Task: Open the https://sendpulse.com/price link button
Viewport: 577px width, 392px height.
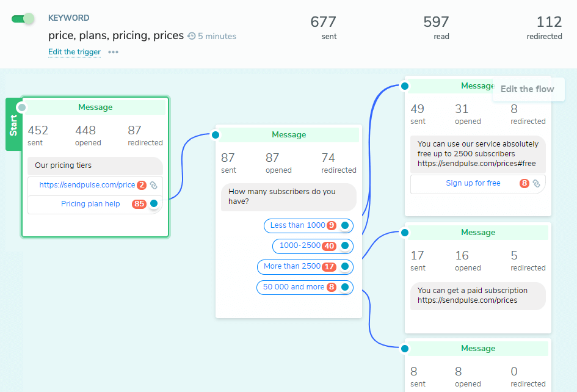Action: click(x=87, y=185)
